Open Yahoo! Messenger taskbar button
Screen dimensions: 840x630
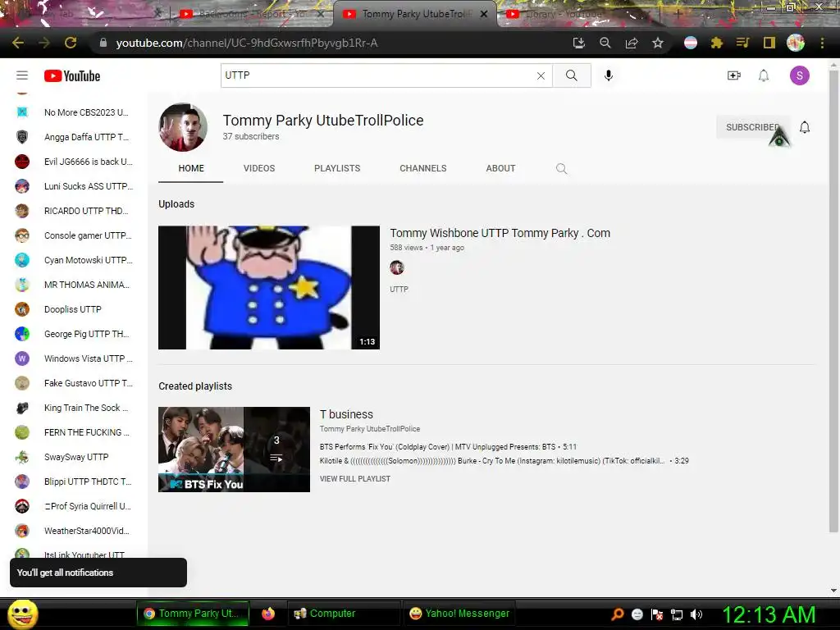(459, 614)
